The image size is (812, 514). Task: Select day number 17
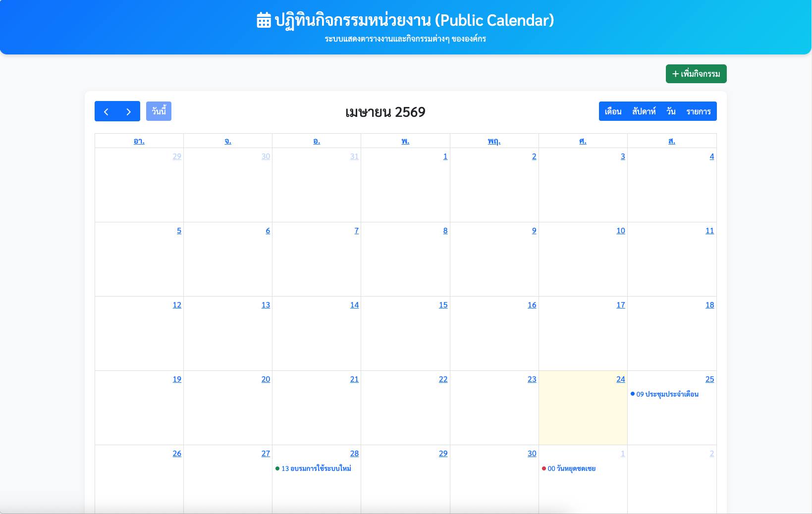(x=621, y=305)
